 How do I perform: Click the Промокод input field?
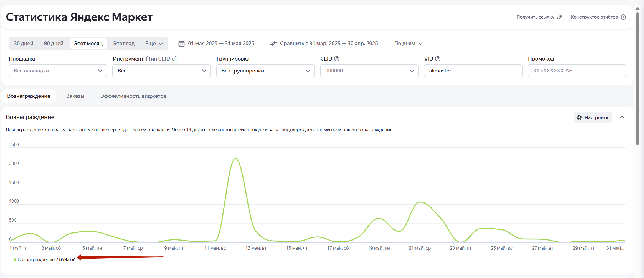click(577, 71)
